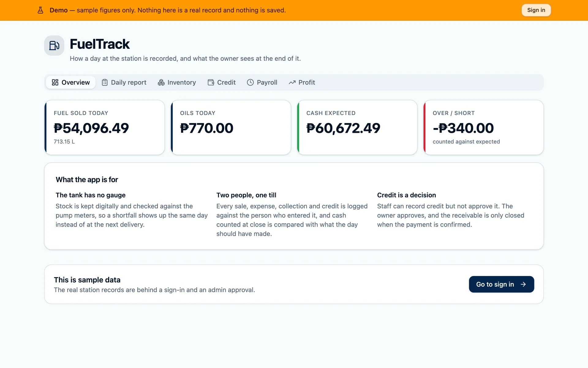Click the arrow icon in Go to sign in

click(x=523, y=284)
